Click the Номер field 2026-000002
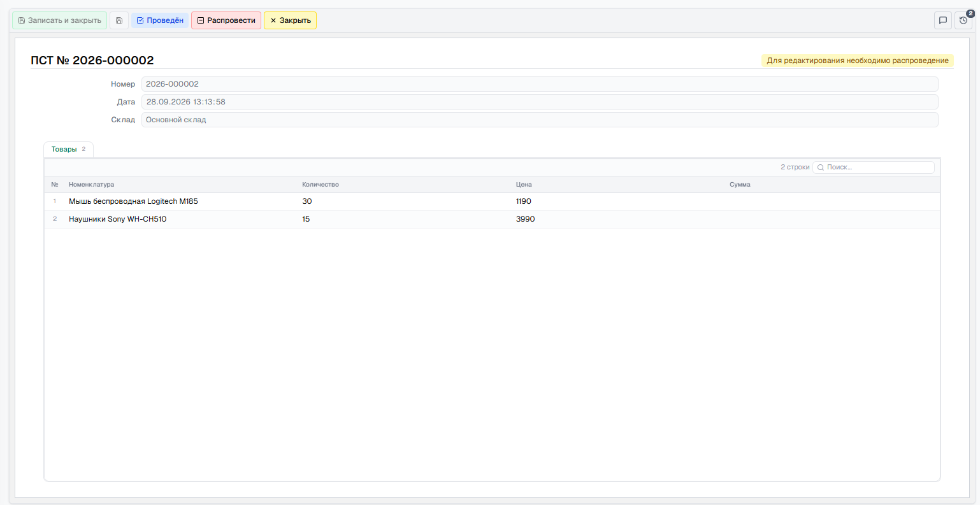The width and height of the screenshot is (980, 505). click(x=540, y=84)
